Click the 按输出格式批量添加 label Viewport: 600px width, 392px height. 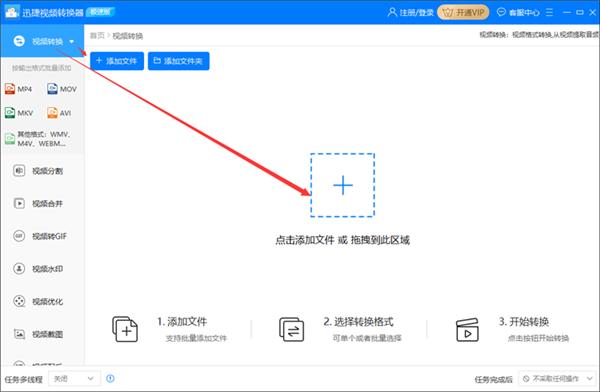(x=42, y=68)
